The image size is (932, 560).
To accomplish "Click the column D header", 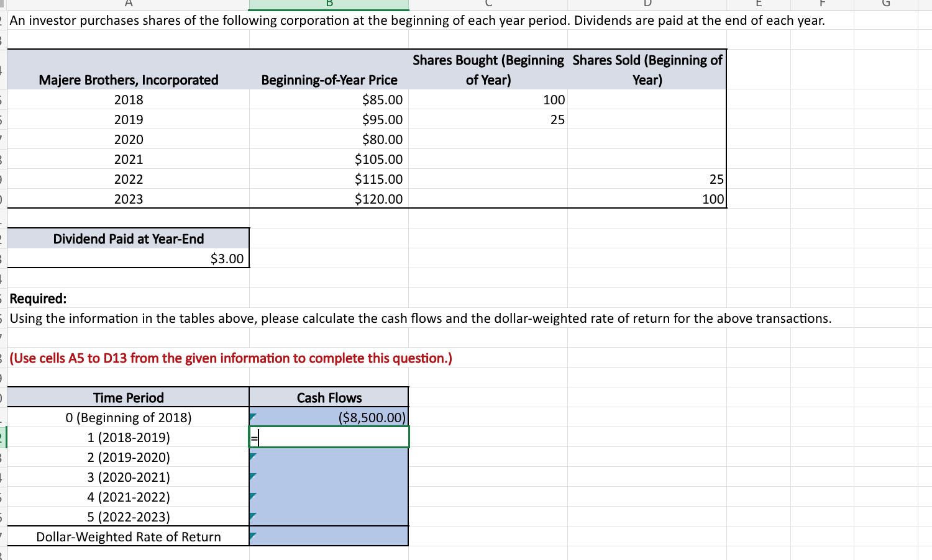I will tap(646, 4).
